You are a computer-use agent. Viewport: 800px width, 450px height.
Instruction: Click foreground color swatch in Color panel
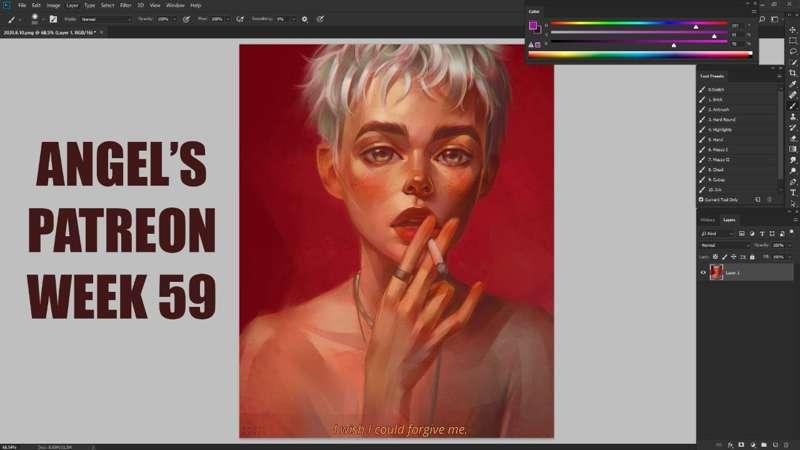click(533, 26)
